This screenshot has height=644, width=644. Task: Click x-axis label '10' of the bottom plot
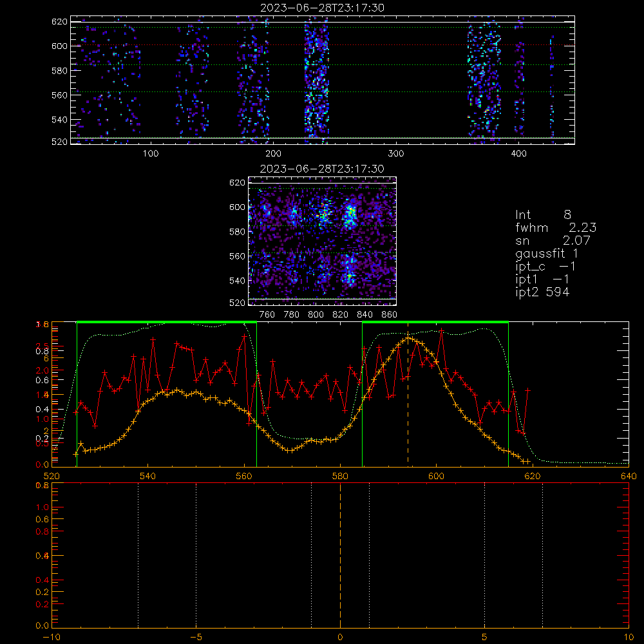[629, 638]
